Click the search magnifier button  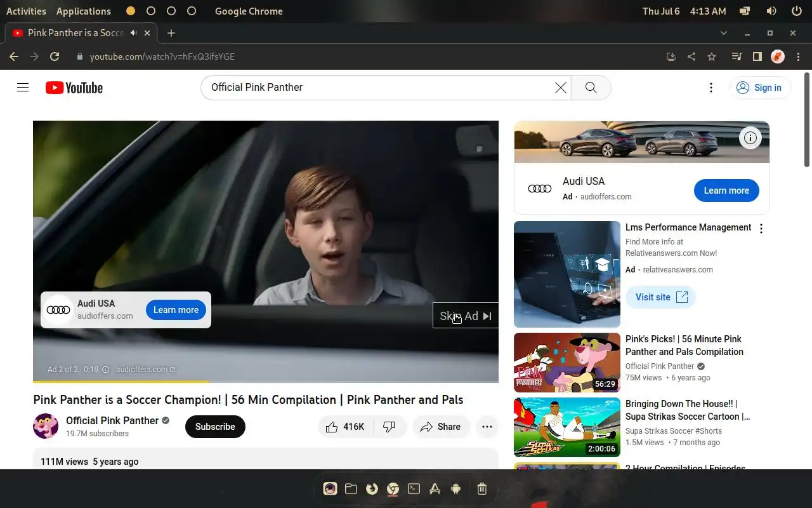(591, 88)
